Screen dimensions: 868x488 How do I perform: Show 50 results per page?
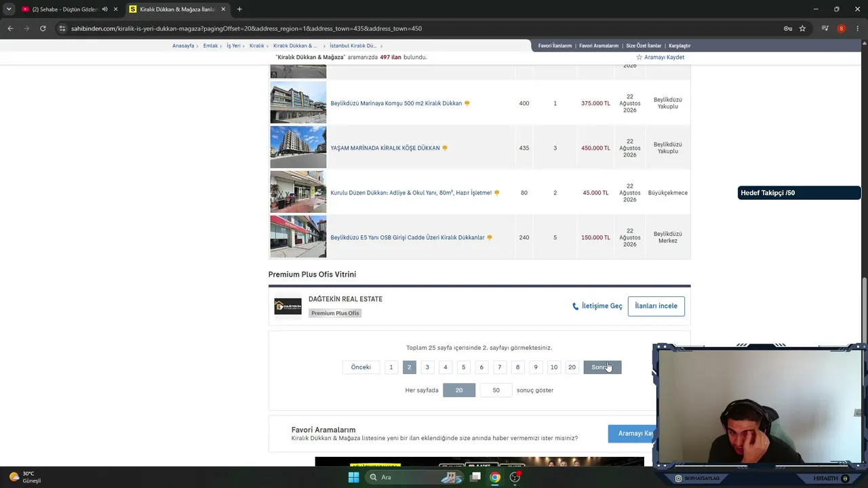click(x=496, y=390)
